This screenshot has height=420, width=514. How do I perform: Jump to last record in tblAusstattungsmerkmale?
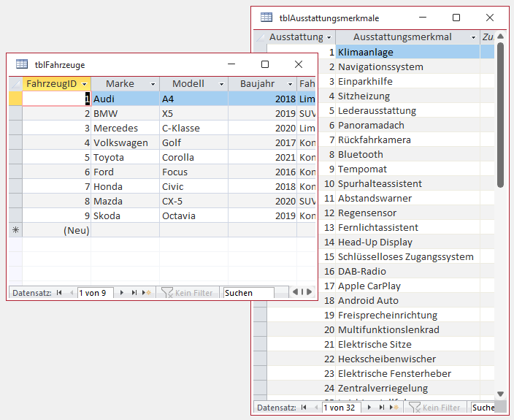[x=381, y=408]
